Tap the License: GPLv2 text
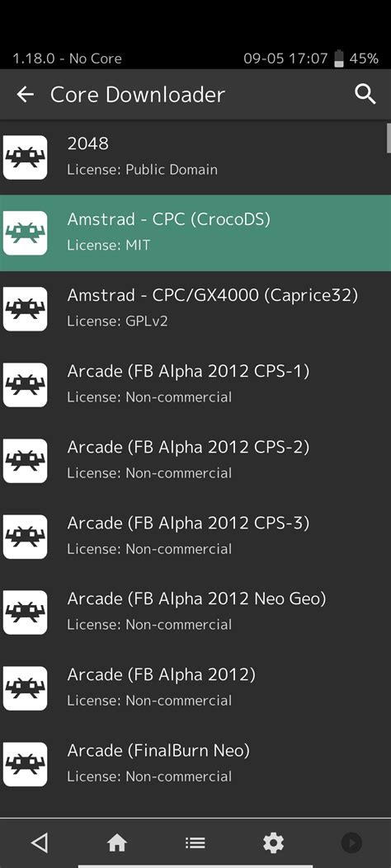The width and height of the screenshot is (391, 868). coord(117,321)
